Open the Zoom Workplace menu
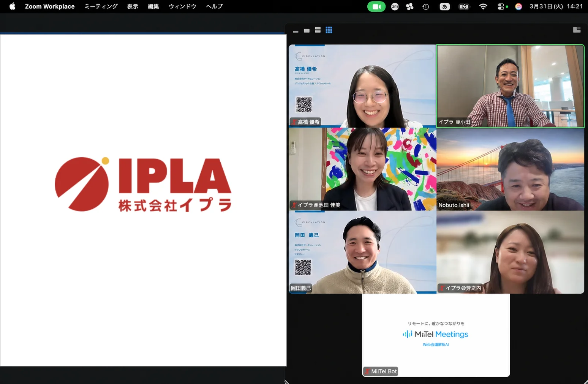Viewport: 588px width, 384px height. pyautogui.click(x=50, y=6)
